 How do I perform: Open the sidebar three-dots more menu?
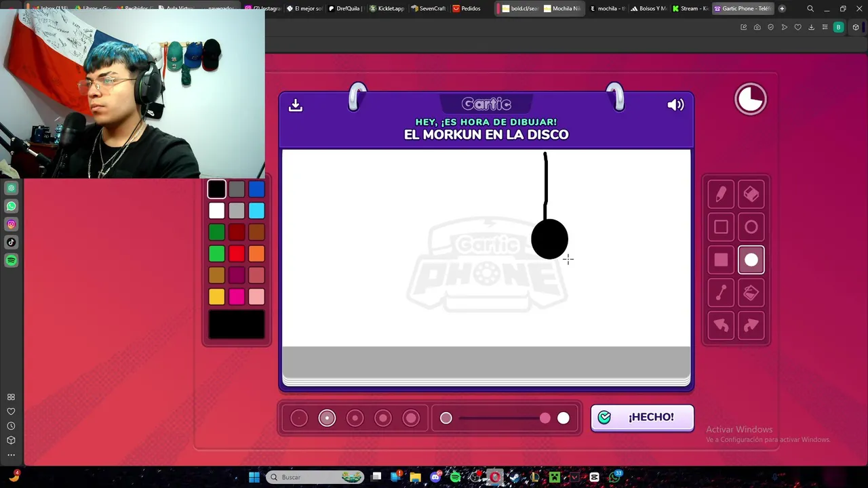click(11, 455)
